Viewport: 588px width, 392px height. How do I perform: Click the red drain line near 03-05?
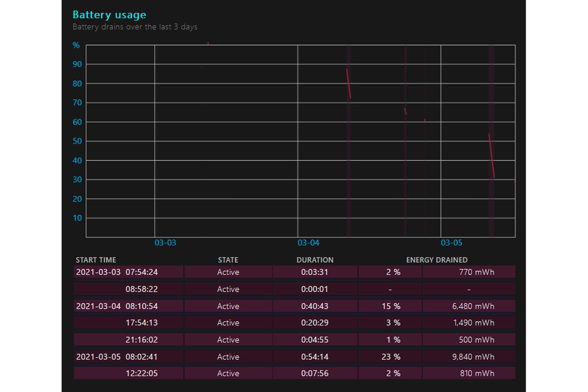coord(492,156)
